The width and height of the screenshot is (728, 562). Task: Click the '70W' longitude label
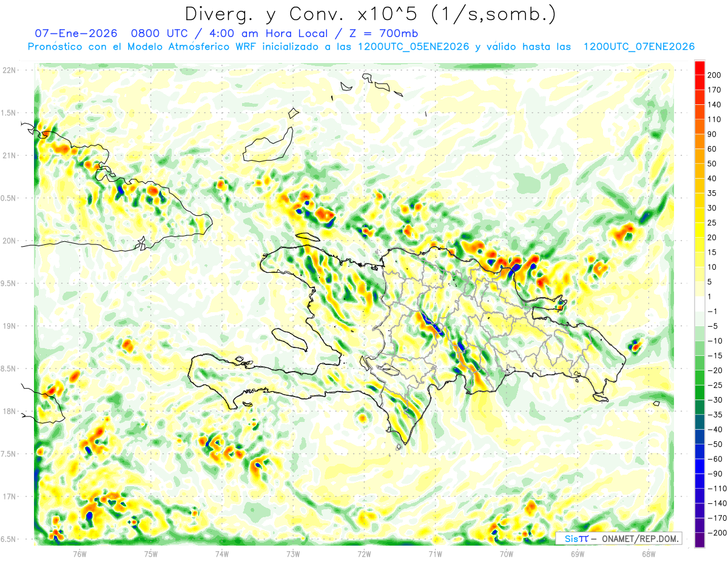point(507,554)
